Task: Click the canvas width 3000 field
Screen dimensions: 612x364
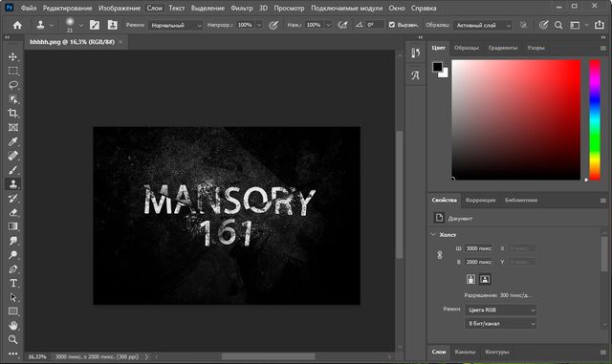Action: [478, 248]
